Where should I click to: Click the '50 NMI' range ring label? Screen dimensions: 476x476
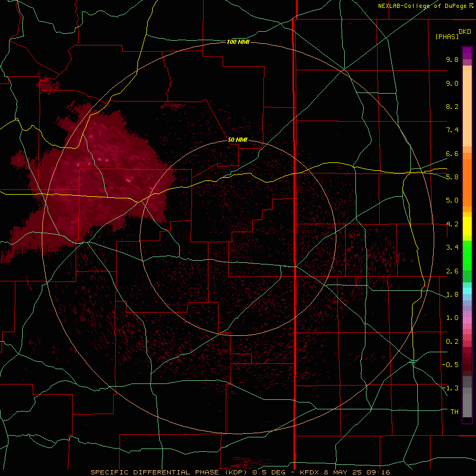(x=237, y=140)
